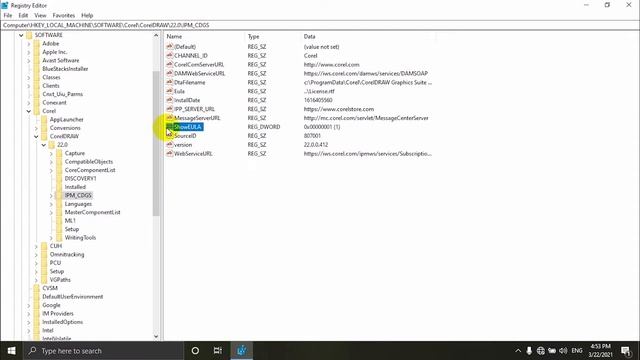Select the InstalledOptions key
This screenshot has height=360, width=640.
tap(62, 322)
